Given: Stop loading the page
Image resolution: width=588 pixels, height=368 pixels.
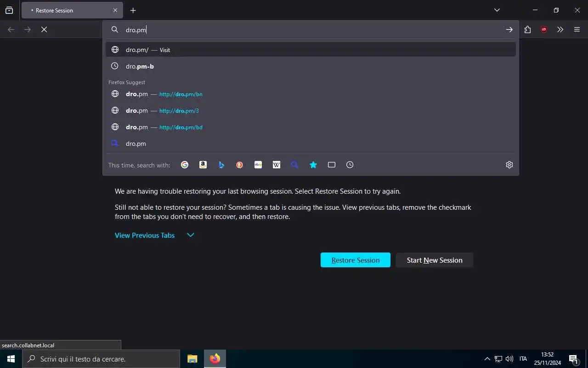Looking at the screenshot, I should (x=44, y=29).
